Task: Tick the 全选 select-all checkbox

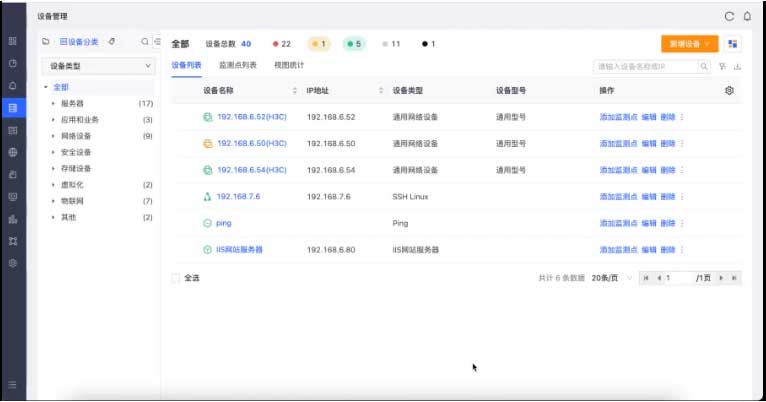Action: (175, 278)
